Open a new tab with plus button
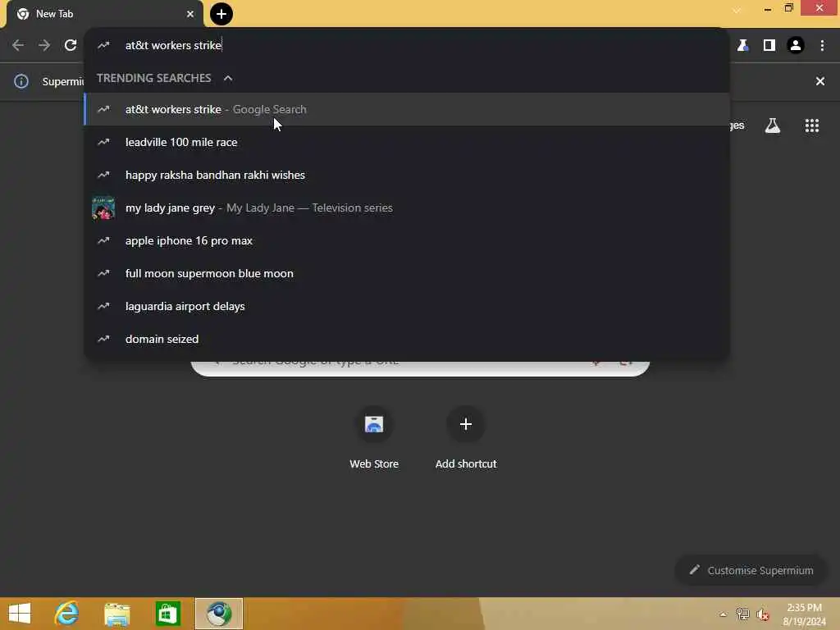This screenshot has width=840, height=630. (221, 14)
